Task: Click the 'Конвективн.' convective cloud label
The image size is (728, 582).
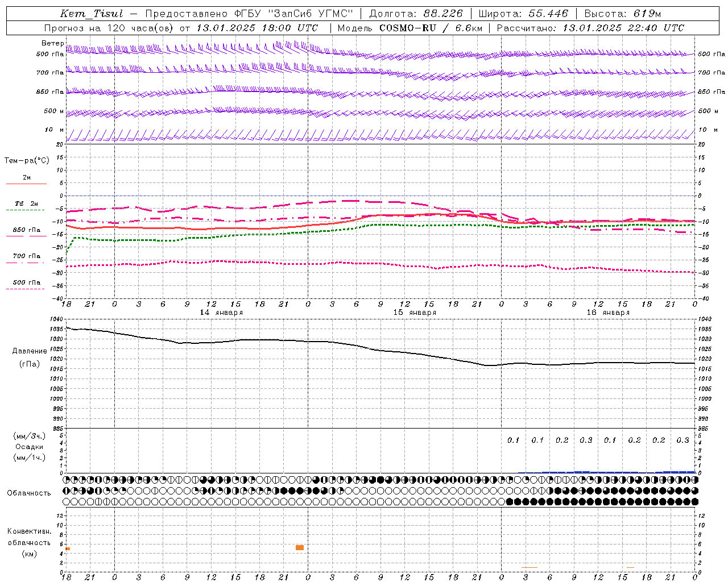Action: click(x=29, y=531)
